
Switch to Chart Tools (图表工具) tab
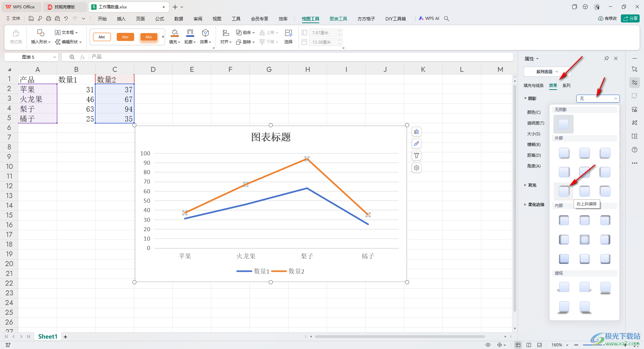[338, 19]
